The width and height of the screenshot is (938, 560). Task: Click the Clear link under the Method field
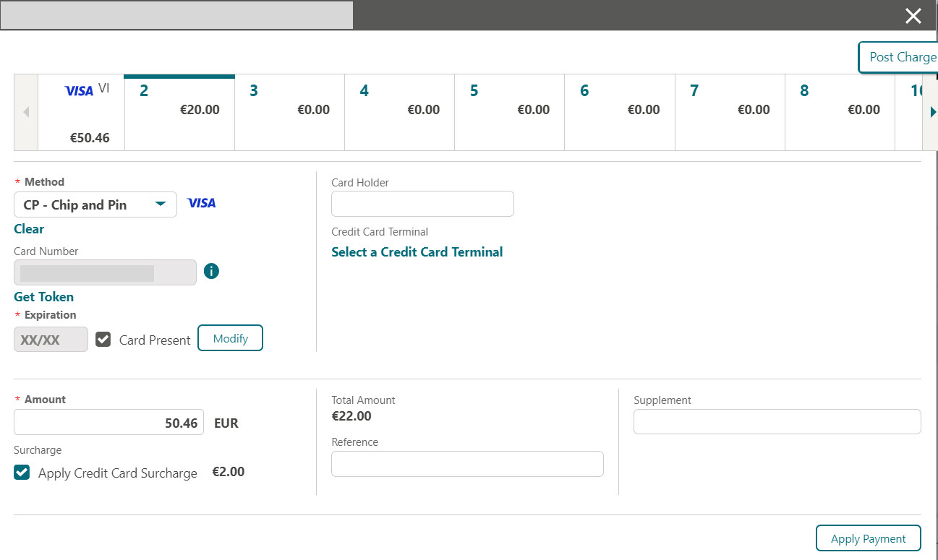pyautogui.click(x=28, y=228)
